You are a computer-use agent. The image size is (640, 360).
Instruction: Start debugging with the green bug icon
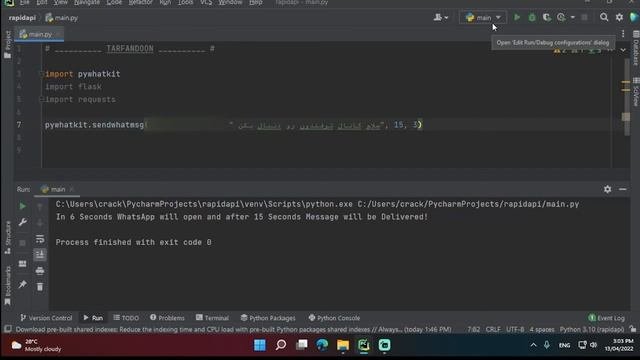click(x=532, y=18)
